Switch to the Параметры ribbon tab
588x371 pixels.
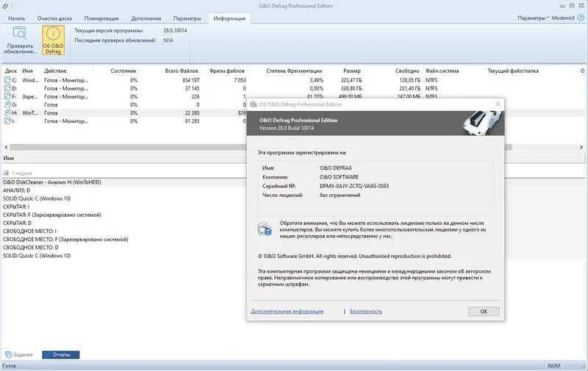(x=187, y=18)
